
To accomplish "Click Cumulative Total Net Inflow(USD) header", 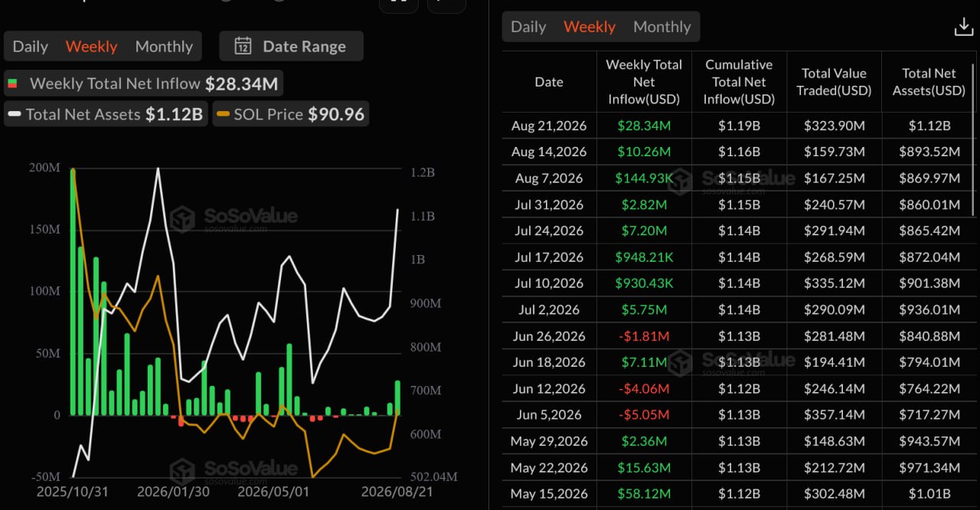I will click(739, 82).
